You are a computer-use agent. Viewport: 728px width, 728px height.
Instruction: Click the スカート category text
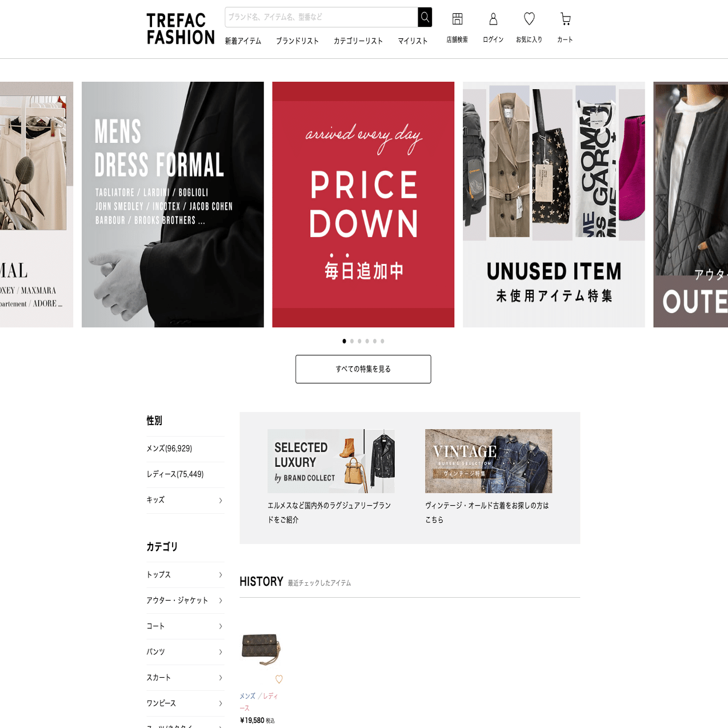tap(159, 678)
